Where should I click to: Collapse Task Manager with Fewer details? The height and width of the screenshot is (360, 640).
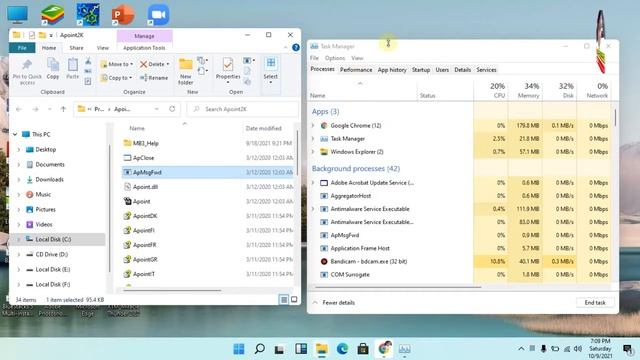pyautogui.click(x=334, y=302)
